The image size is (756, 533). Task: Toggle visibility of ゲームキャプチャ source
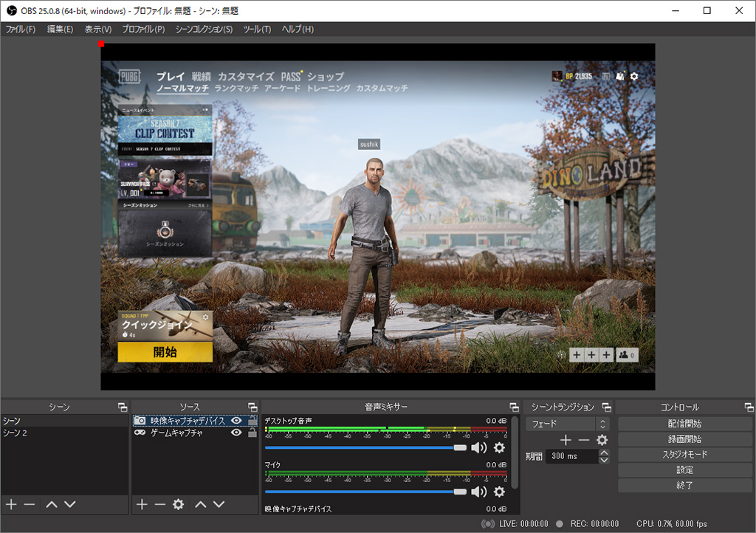236,433
